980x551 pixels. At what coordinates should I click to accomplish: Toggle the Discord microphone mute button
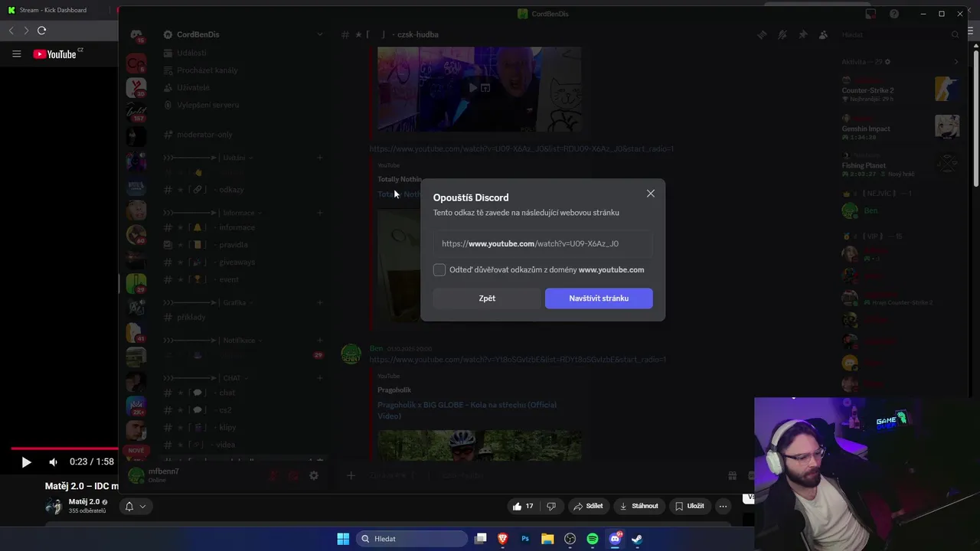(273, 476)
